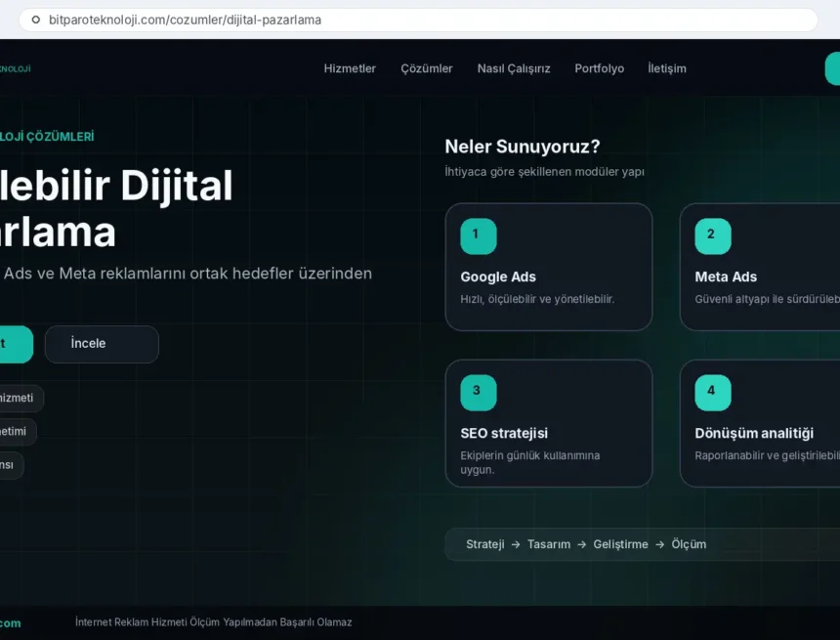The image size is (840, 640).
Task: Navigate to İletişim page
Action: click(x=667, y=68)
